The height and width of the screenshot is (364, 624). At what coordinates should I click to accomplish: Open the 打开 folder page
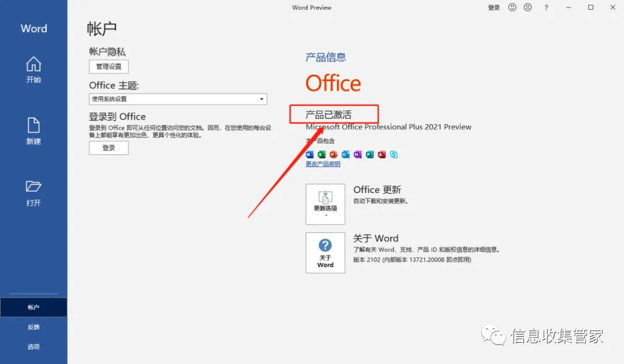[34, 192]
